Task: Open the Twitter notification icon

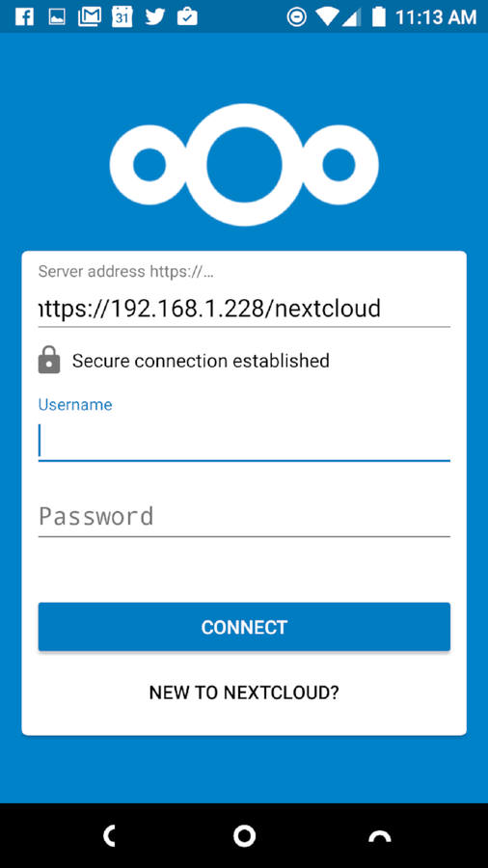Action: [155, 16]
